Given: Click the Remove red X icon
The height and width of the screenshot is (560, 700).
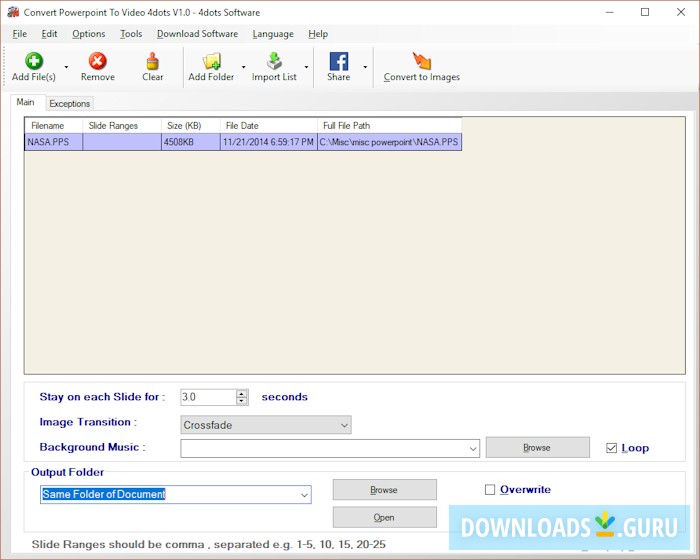Looking at the screenshot, I should click(x=97, y=61).
